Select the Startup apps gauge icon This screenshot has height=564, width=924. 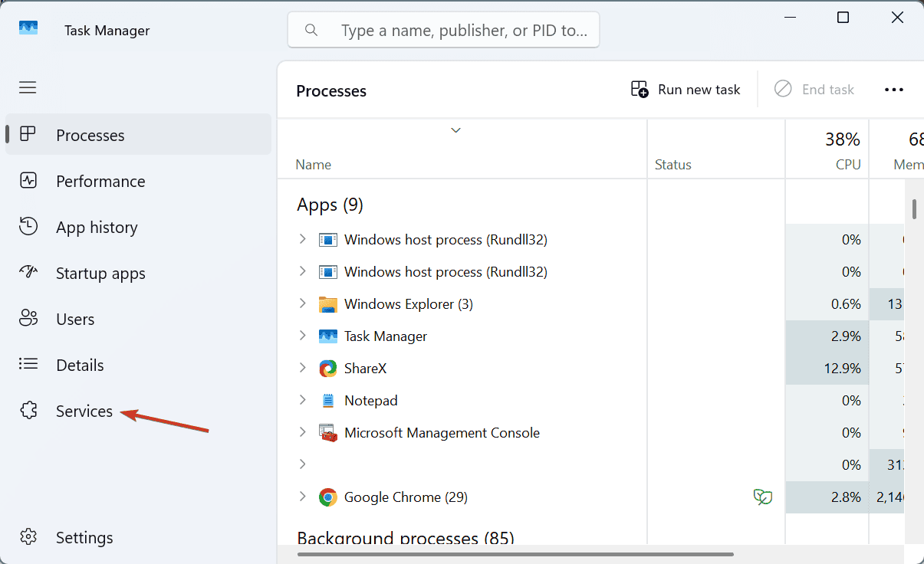pos(28,273)
